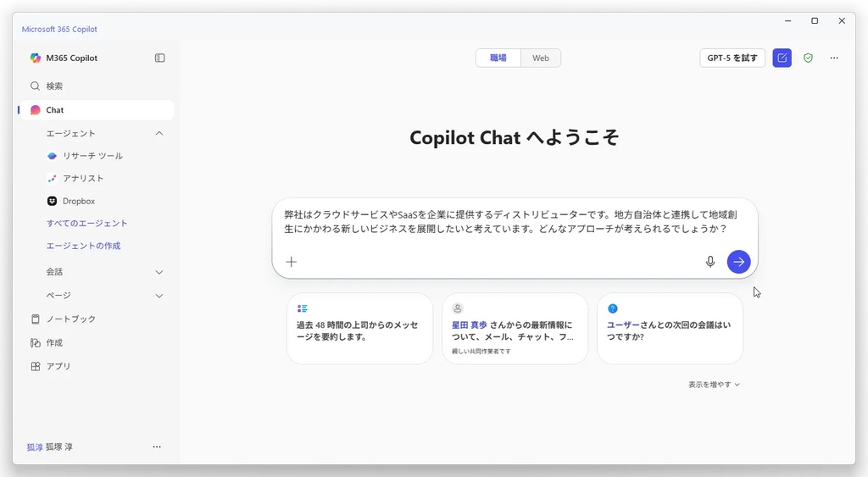Click the ページ section label

click(58, 296)
